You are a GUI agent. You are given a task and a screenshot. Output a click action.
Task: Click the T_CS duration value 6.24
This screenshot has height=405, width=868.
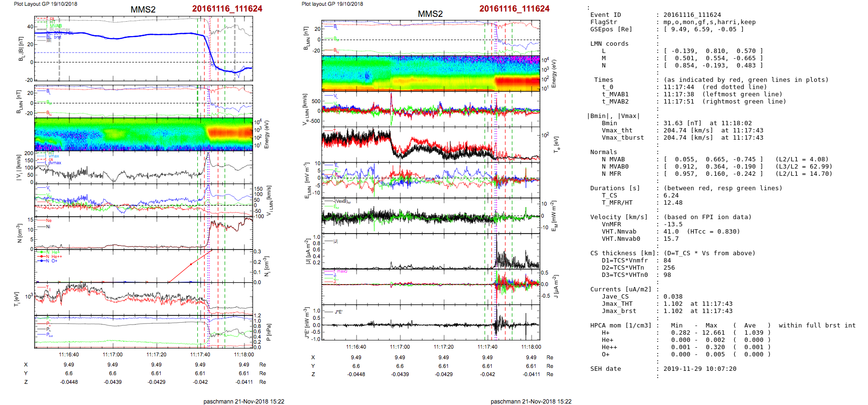pyautogui.click(x=671, y=196)
